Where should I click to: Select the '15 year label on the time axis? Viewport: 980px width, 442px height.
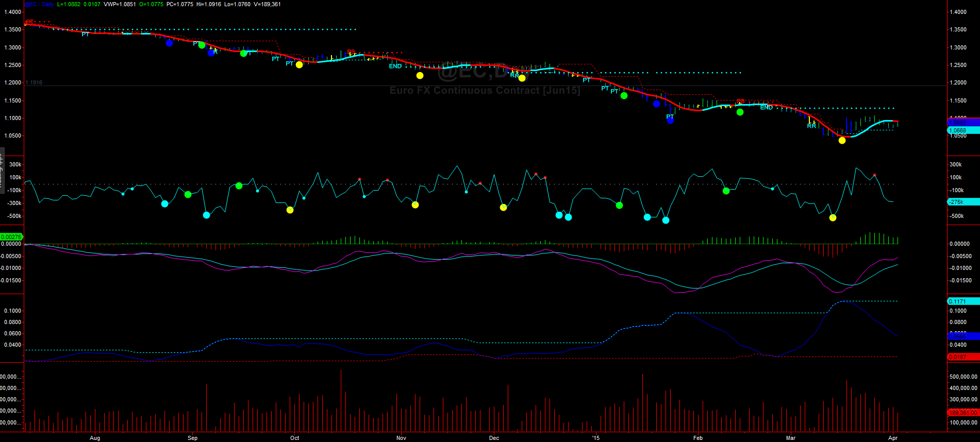pyautogui.click(x=596, y=438)
